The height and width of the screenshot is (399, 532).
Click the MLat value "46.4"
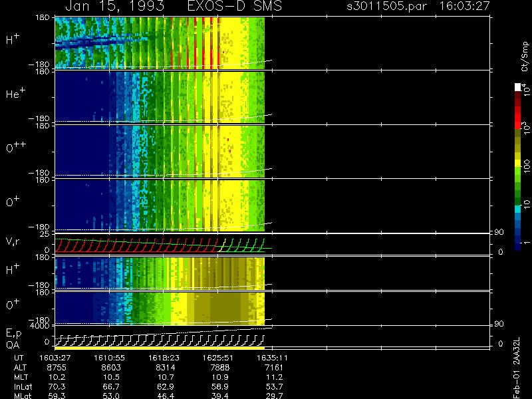pyautogui.click(x=166, y=396)
